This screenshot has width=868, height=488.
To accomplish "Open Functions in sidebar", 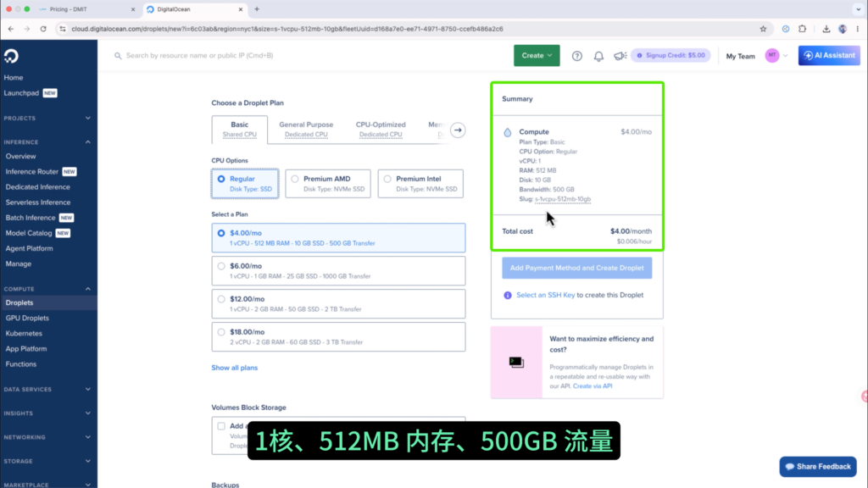I will (x=21, y=364).
